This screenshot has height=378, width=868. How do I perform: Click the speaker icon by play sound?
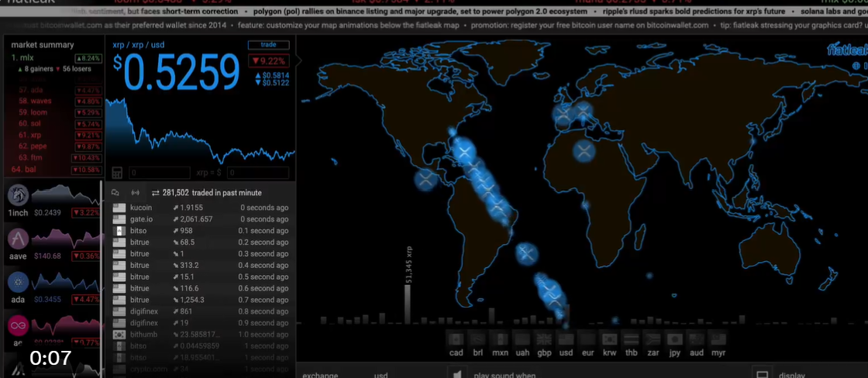(x=457, y=374)
